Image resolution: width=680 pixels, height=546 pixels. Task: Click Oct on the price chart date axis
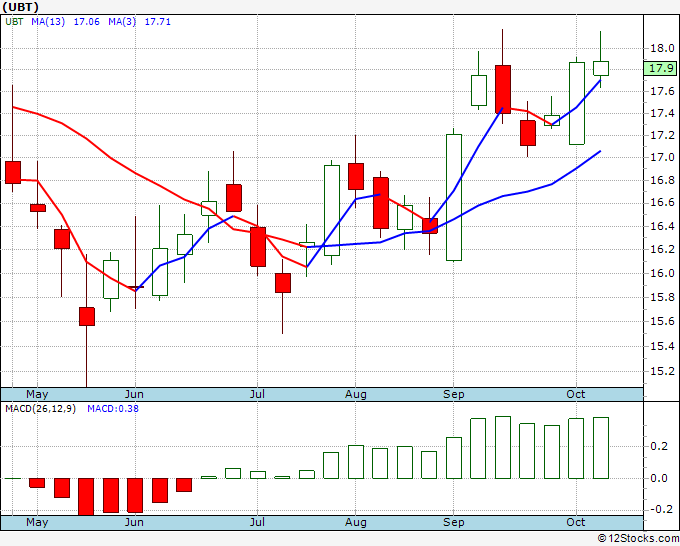tap(576, 394)
